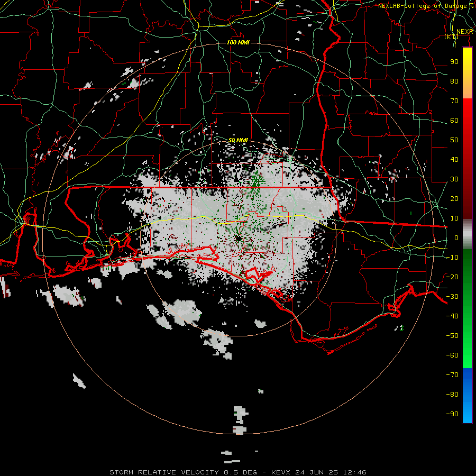Select the NEXLAB-College of DuPage credit text
Viewport: 476px width, 476px height.
coord(426,6)
